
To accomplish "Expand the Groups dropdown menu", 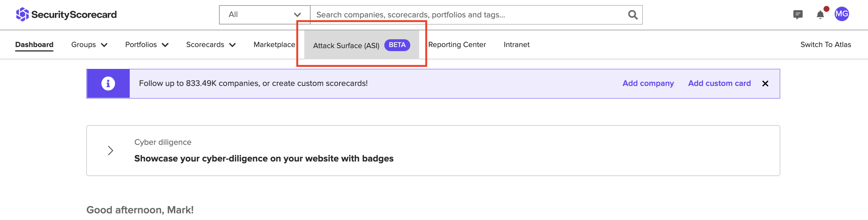I will tap(89, 45).
